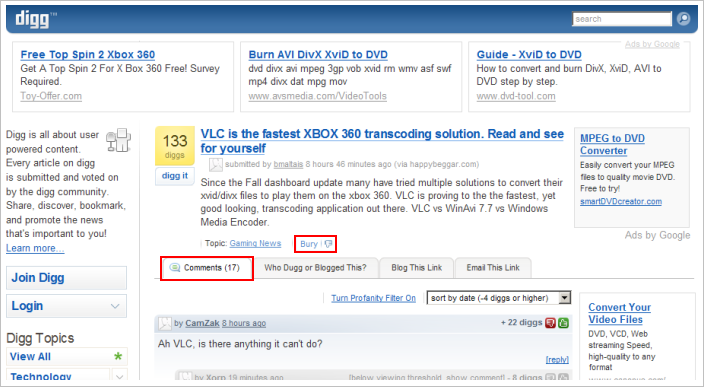Digg CamZak's comment with green icon
The width and height of the screenshot is (704, 387).
[563, 323]
